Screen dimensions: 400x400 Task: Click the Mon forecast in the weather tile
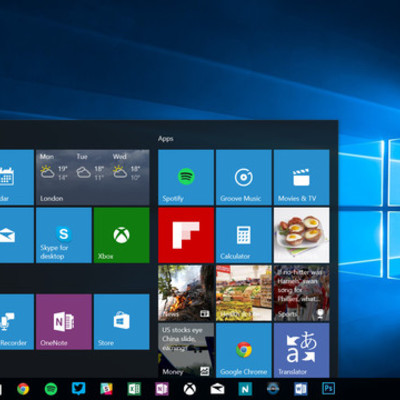pos(53,168)
